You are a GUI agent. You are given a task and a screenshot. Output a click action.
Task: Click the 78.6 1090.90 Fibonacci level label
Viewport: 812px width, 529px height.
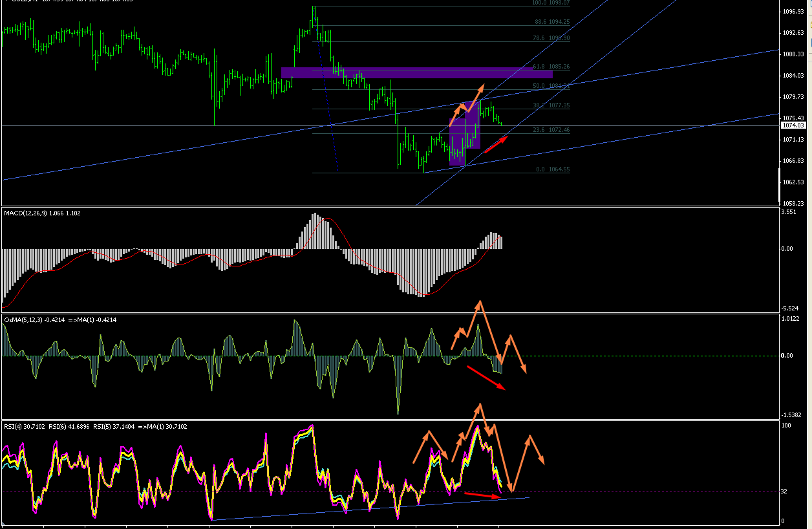point(551,38)
